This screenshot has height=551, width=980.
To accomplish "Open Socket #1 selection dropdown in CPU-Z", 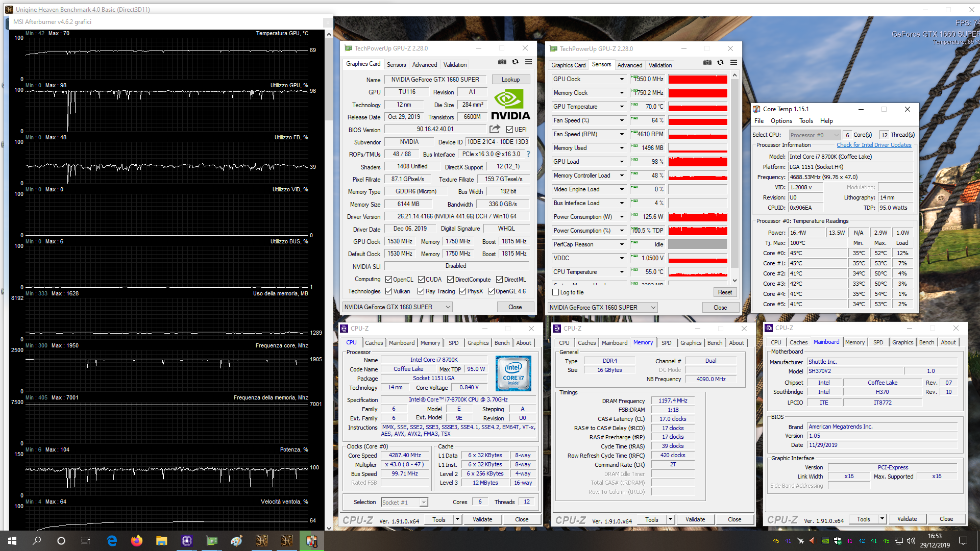I will point(404,503).
